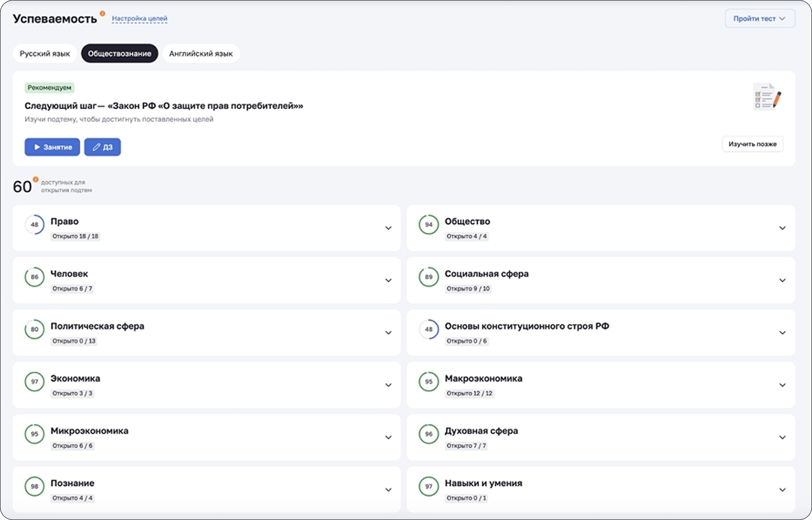The width and height of the screenshot is (812, 520).
Task: Expand the Политическая сфера chevron
Action: click(388, 333)
